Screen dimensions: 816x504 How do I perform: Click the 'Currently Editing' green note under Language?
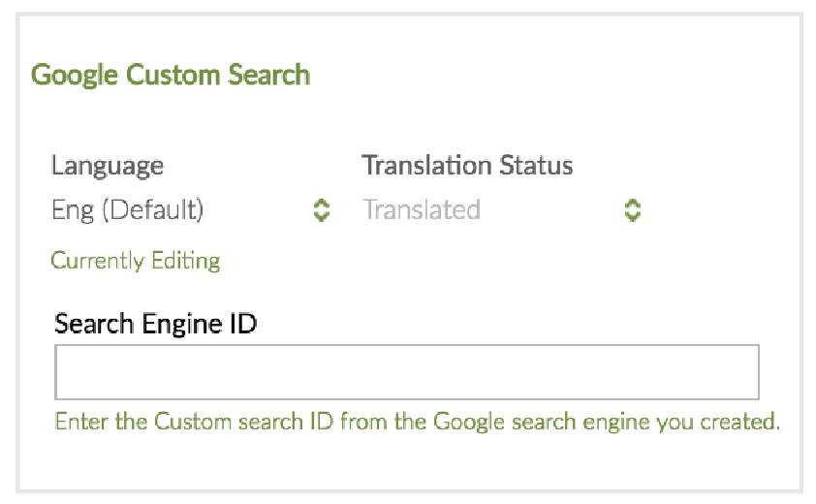(136, 261)
